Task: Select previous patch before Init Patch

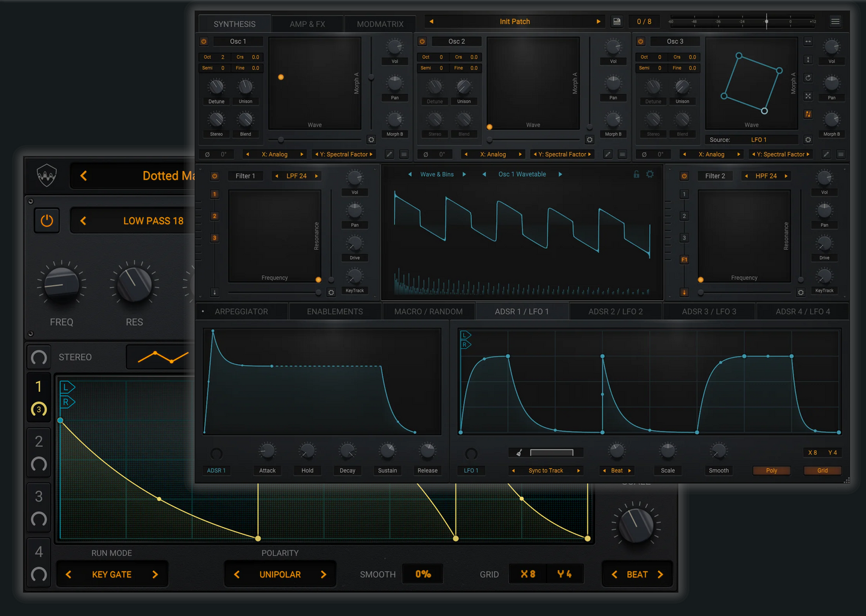Action: coord(431,22)
